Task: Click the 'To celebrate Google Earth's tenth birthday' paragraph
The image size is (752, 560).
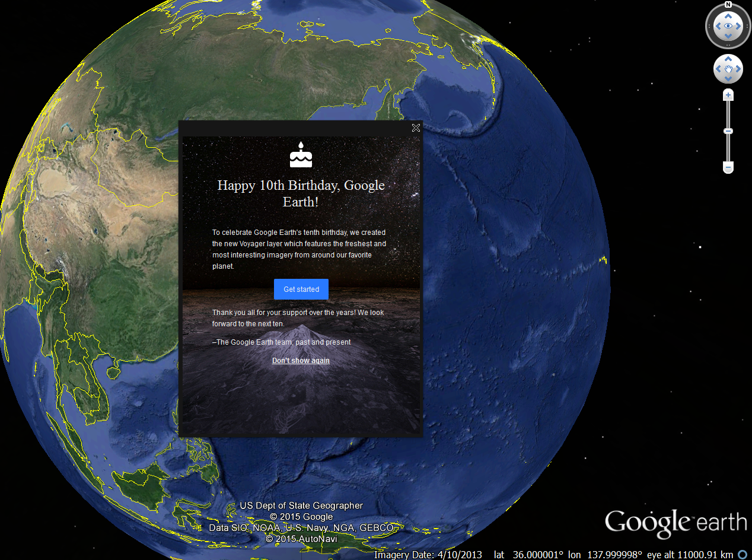Action: 299,249
